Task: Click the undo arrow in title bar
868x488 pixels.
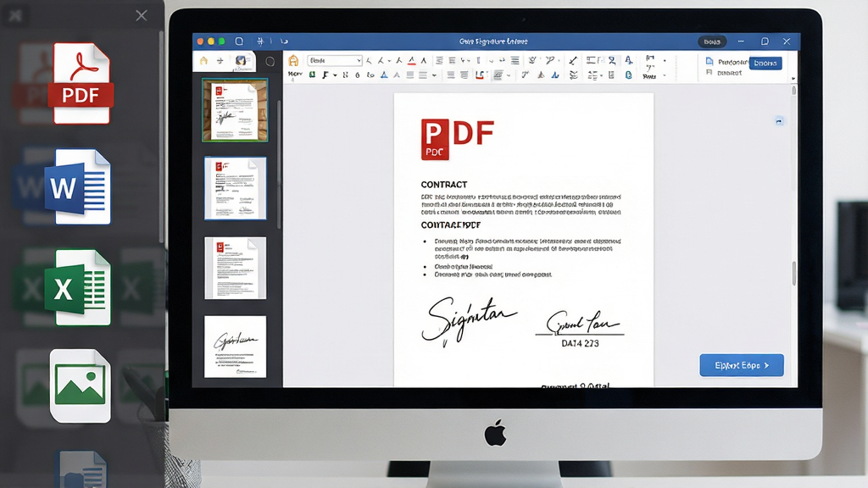Action: point(284,42)
